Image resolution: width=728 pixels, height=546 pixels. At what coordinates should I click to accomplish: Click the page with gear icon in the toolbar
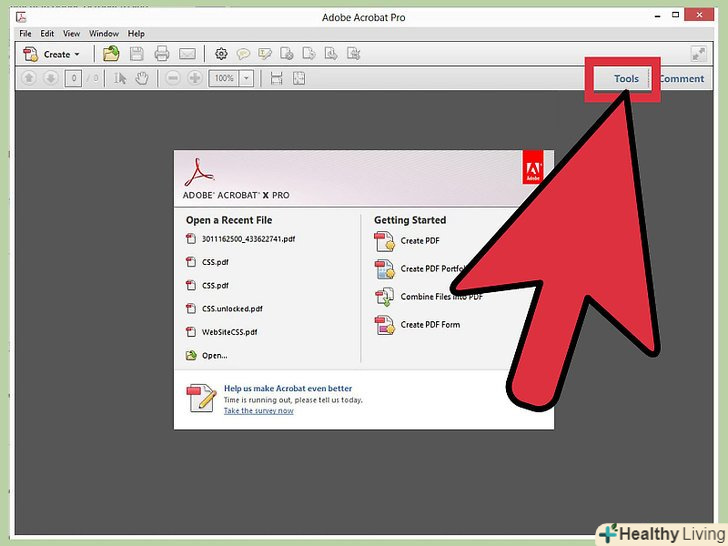286,54
